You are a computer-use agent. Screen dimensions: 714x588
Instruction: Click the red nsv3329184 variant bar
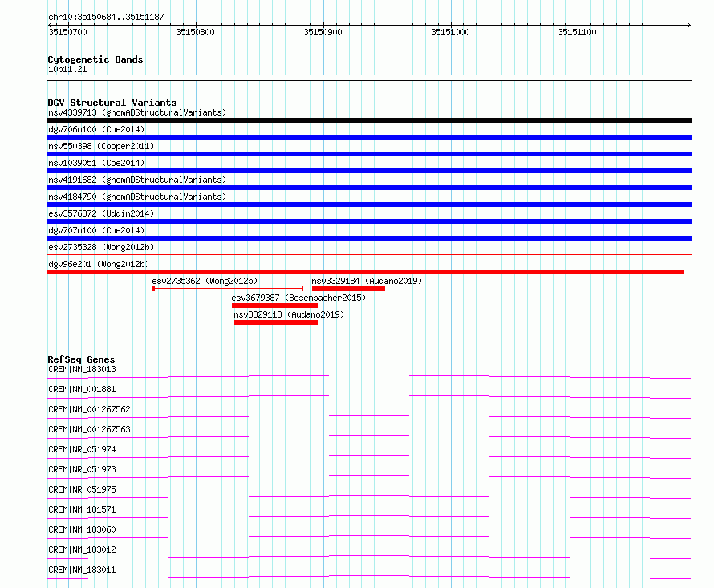(348, 289)
